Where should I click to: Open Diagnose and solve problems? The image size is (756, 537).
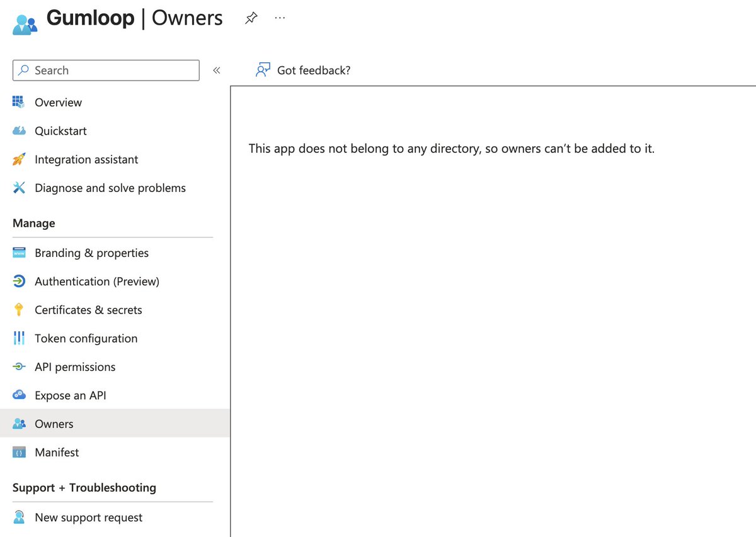click(110, 188)
